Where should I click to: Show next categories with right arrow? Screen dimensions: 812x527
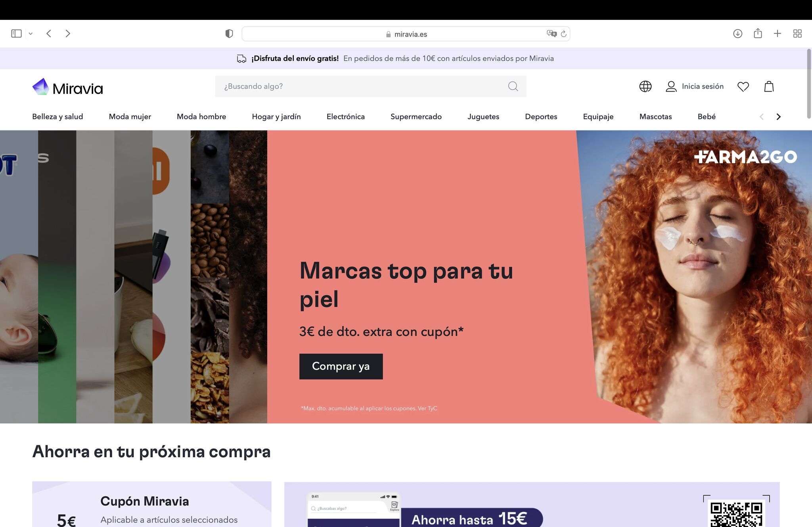778,116
